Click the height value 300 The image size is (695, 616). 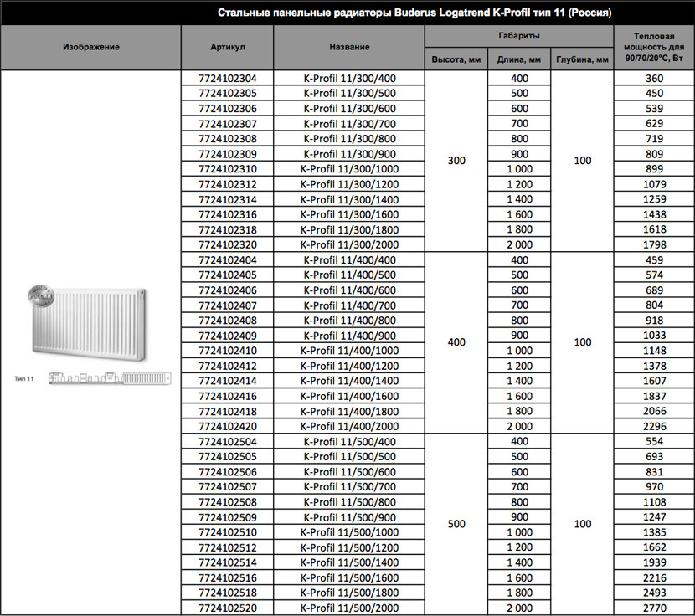[456, 161]
